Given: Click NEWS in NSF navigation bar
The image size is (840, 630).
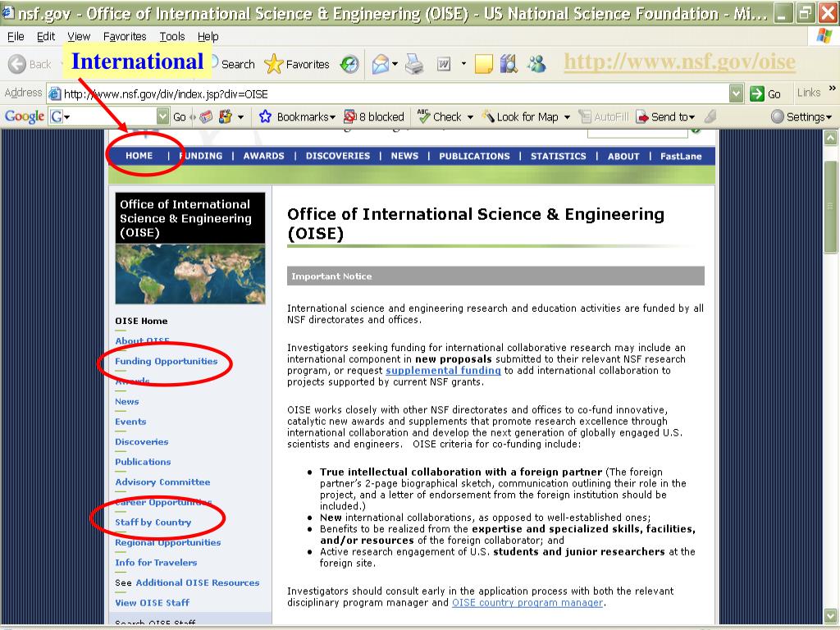Looking at the screenshot, I should 404,156.
